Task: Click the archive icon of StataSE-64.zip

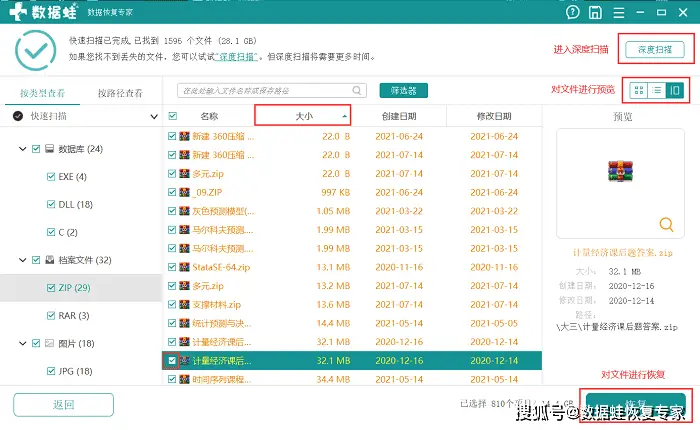Action: [184, 267]
